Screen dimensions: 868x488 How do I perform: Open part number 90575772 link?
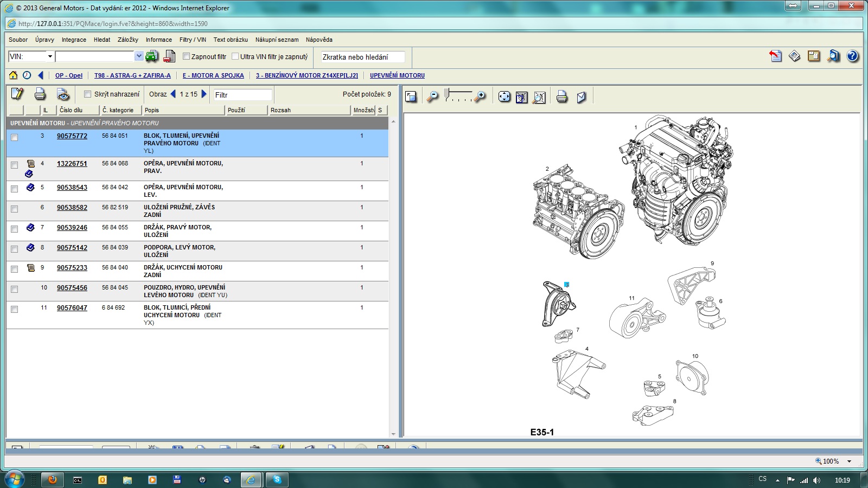click(72, 136)
